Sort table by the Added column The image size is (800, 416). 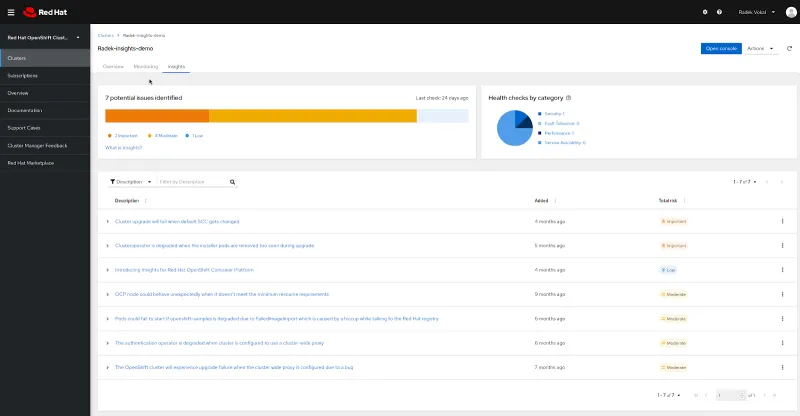point(554,200)
